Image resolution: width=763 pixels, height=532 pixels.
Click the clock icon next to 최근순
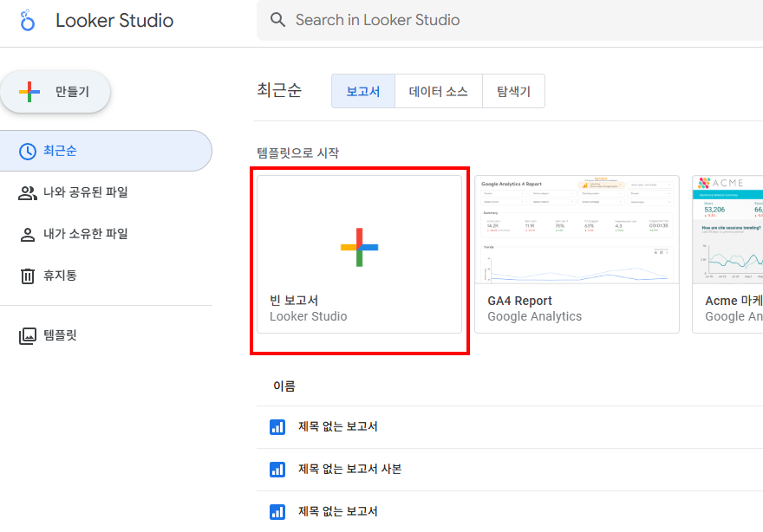point(27,152)
